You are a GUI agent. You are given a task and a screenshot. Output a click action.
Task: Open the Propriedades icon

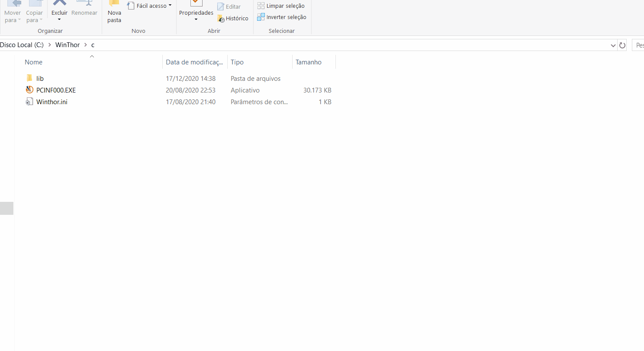(x=196, y=3)
